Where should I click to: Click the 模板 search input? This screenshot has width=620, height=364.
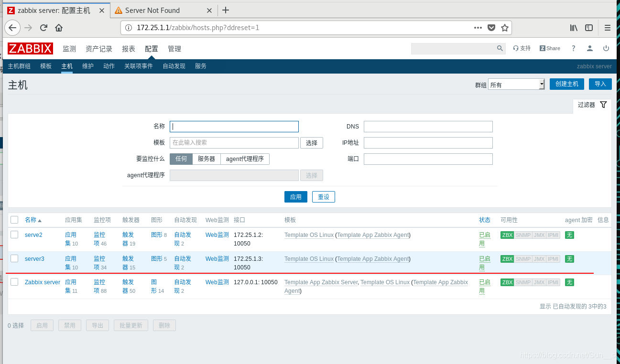pos(234,143)
